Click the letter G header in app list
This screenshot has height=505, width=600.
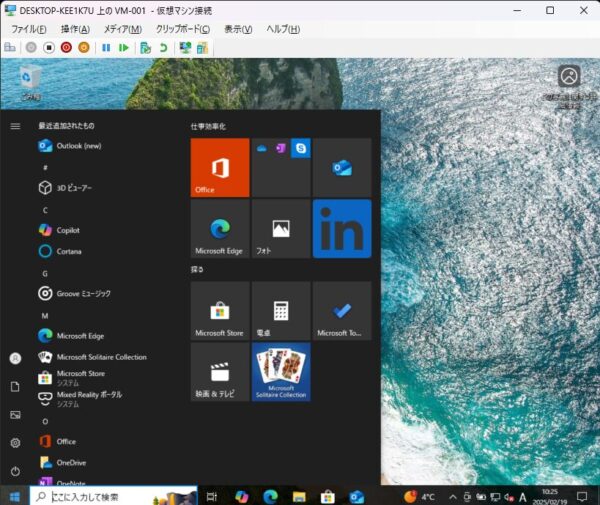[45, 274]
